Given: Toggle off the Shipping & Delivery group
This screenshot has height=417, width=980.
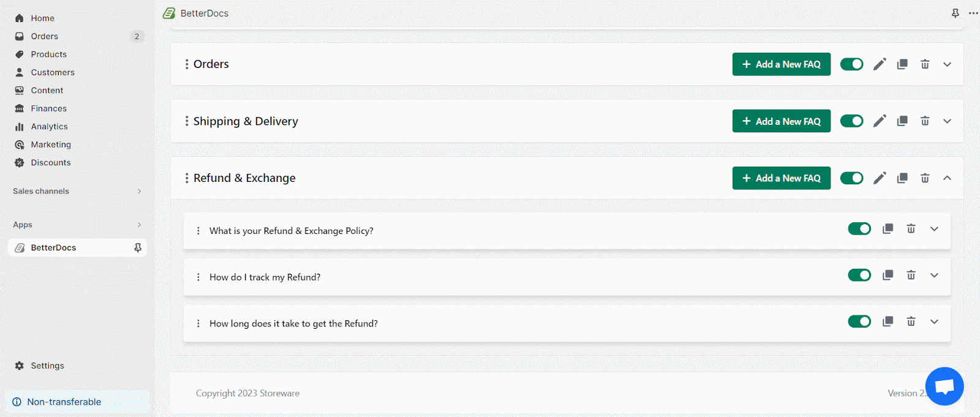Looking at the screenshot, I should tap(851, 121).
